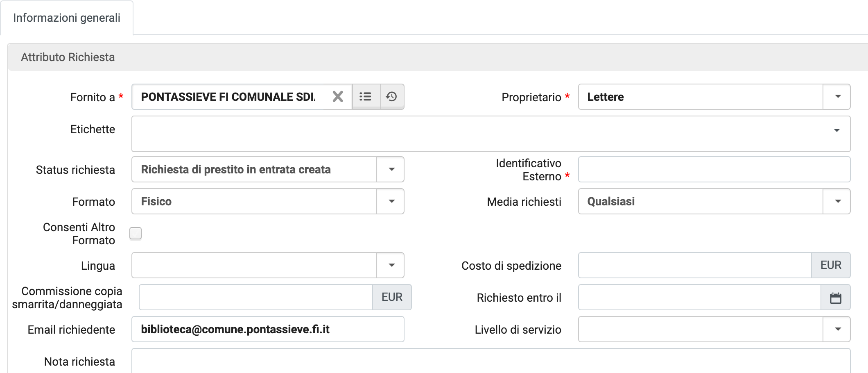
Task: Click Qualsiasi value in Media richiesti
Action: coord(611,202)
